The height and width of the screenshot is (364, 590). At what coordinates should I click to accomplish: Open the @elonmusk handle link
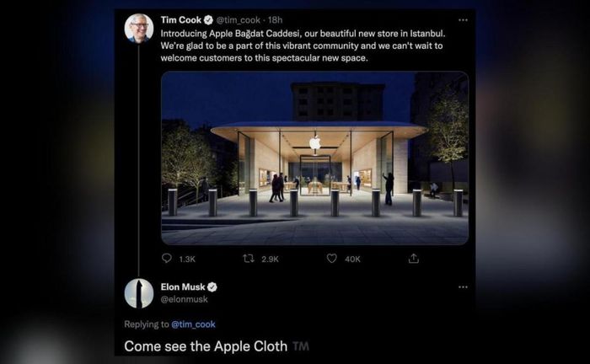point(184,298)
